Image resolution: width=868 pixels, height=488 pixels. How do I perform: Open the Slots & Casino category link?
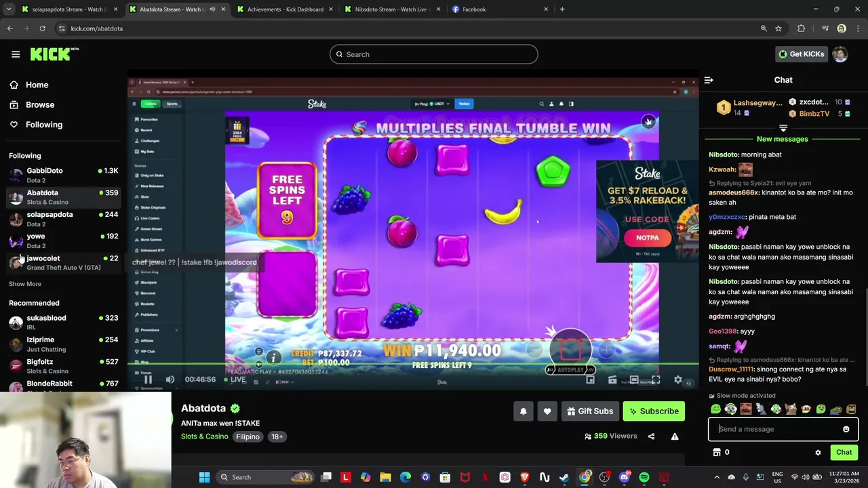click(x=204, y=436)
